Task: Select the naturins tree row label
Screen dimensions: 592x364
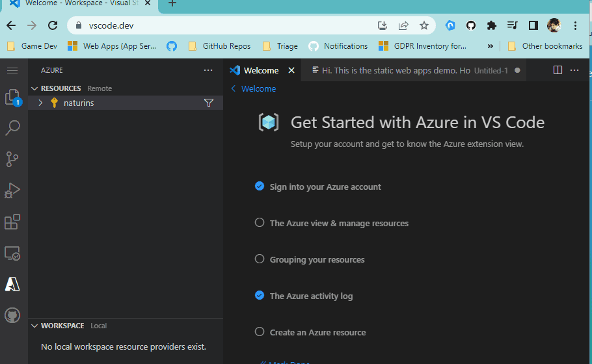Action: 79,103
